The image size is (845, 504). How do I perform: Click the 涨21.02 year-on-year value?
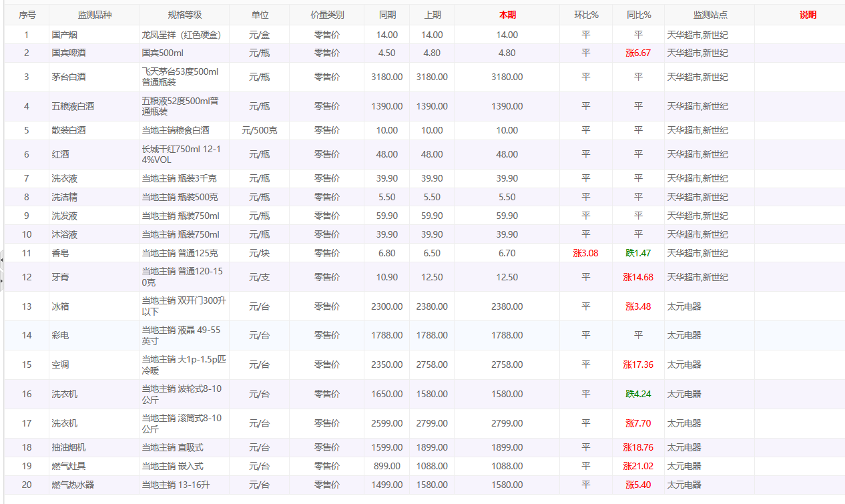click(x=638, y=466)
